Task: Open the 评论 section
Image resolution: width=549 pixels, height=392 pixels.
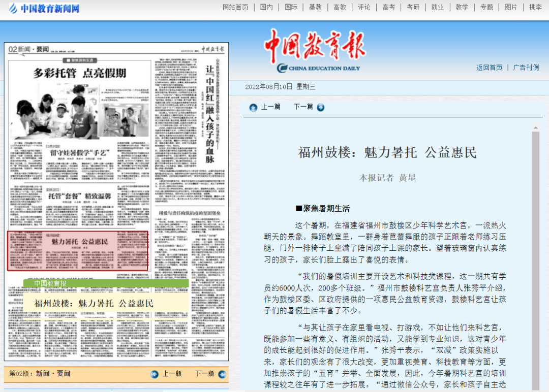Action: (364, 7)
